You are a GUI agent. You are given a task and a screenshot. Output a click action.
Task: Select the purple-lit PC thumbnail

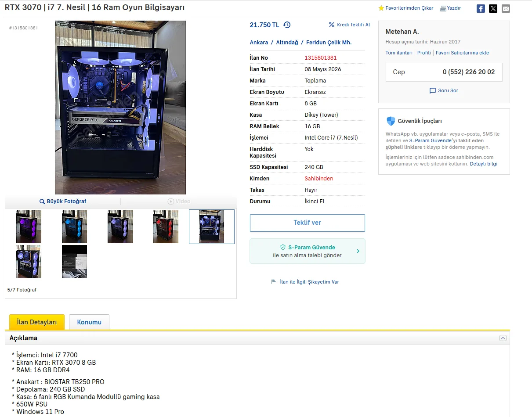pyautogui.click(x=29, y=226)
